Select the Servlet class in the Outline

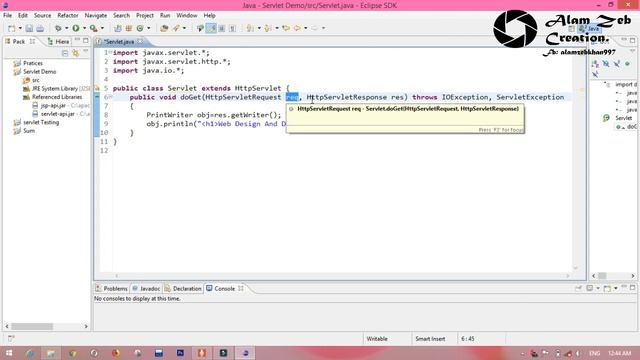[x=618, y=118]
